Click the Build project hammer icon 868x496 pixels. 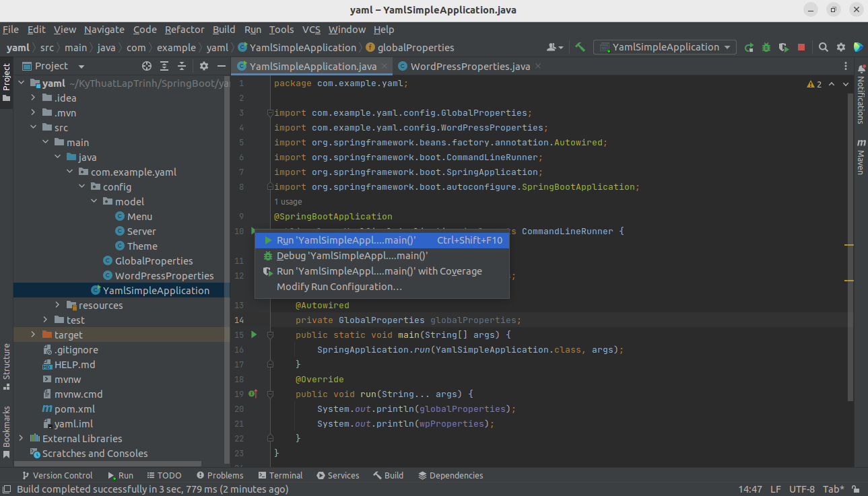[x=580, y=47]
